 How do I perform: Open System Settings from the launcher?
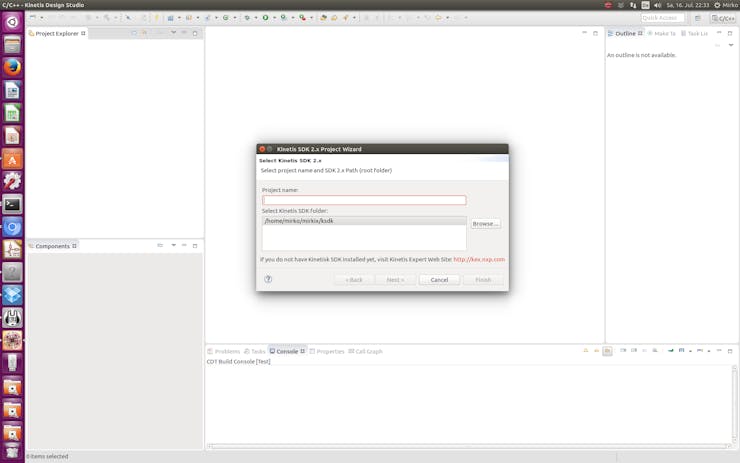pos(12,182)
